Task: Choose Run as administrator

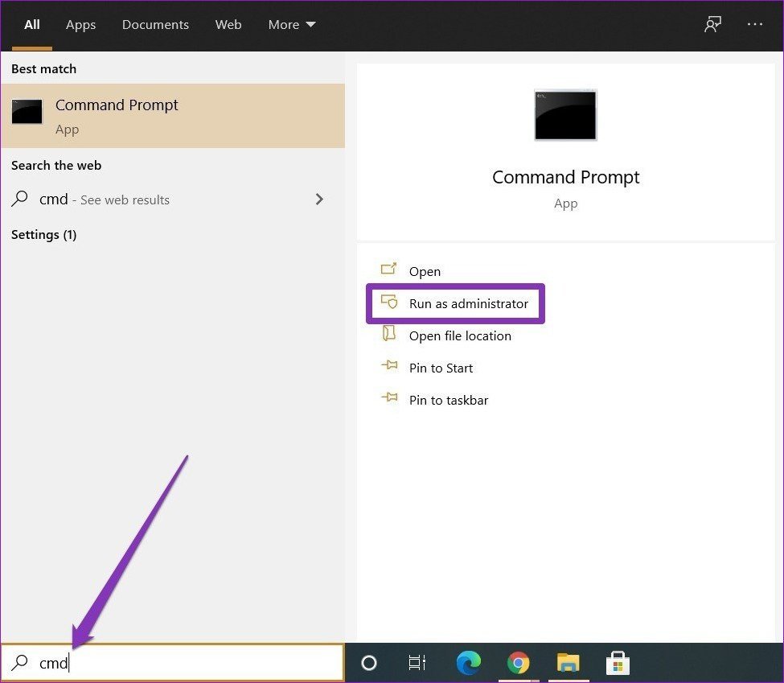Action: click(468, 303)
